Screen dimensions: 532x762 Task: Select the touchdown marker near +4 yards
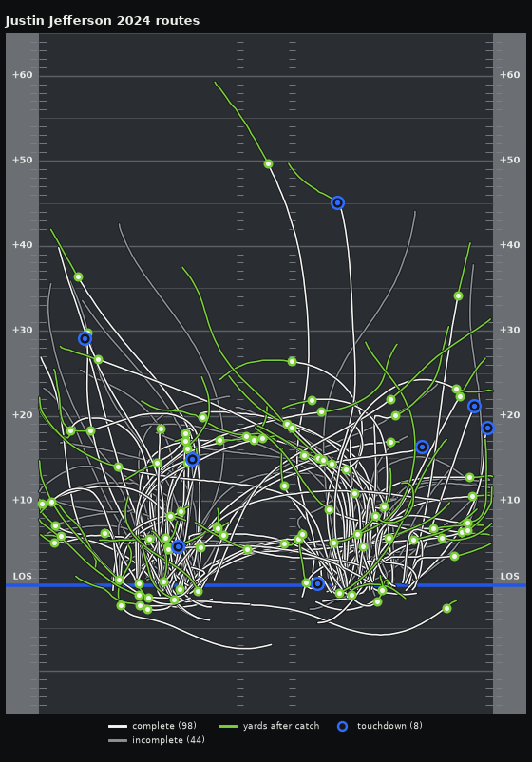[178, 546]
